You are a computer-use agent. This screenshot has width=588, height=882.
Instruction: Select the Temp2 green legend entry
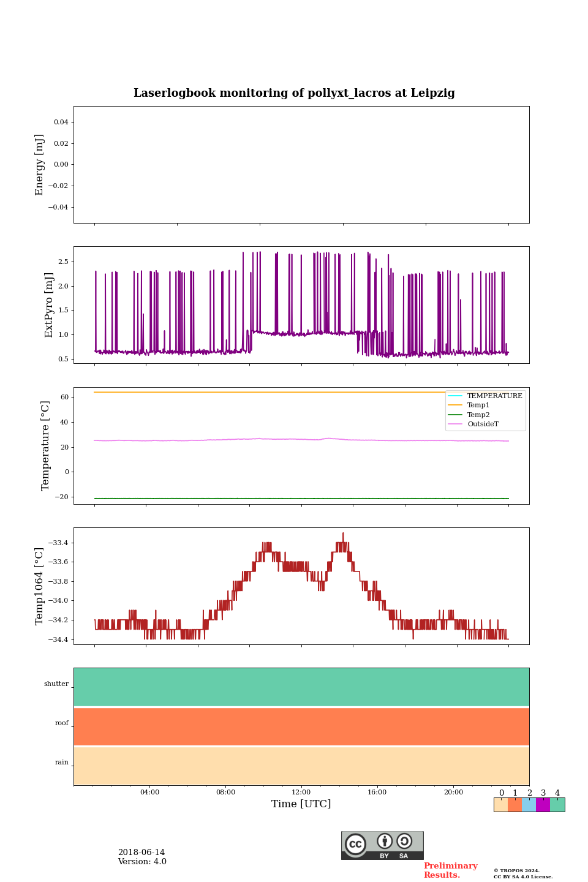click(478, 415)
